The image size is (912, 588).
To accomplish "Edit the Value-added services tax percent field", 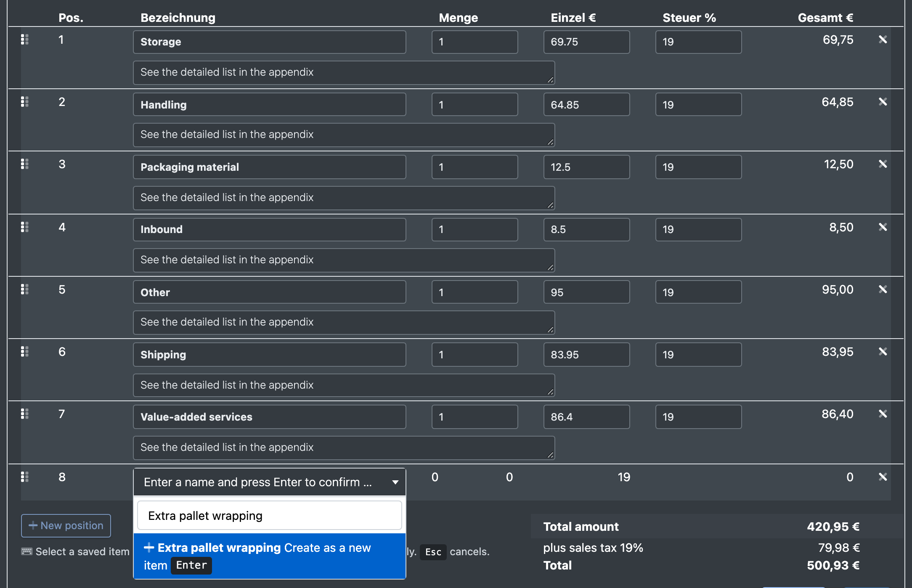I will [698, 417].
